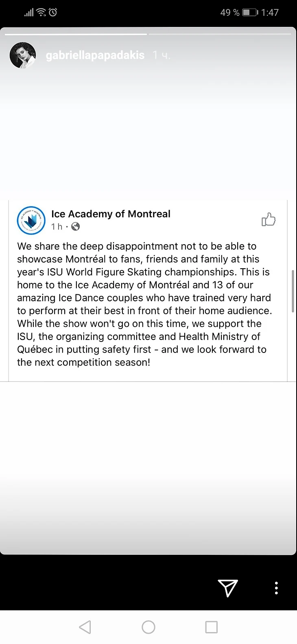Tap the alarm clock status icon
The width and height of the screenshot is (297, 644).
pyautogui.click(x=53, y=13)
